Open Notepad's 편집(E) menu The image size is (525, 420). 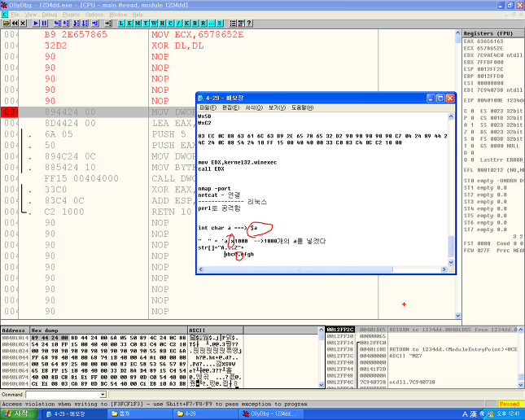[x=230, y=107]
